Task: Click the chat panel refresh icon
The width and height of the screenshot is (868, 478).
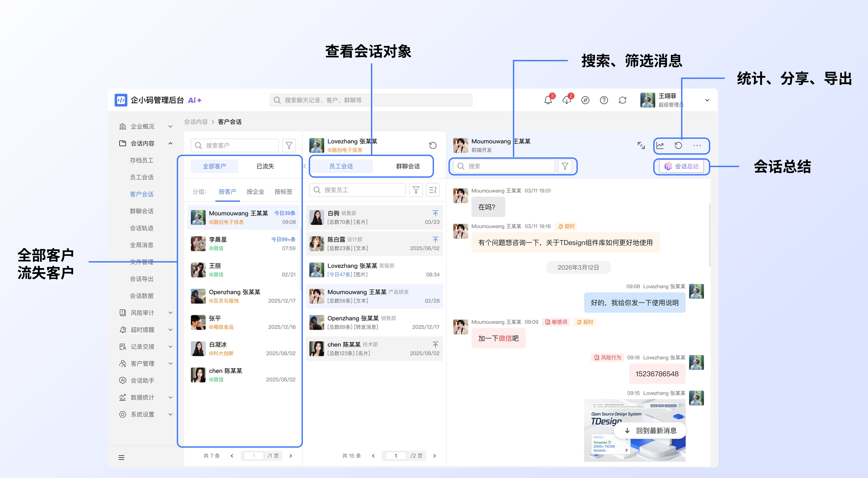Action: pyautogui.click(x=678, y=145)
